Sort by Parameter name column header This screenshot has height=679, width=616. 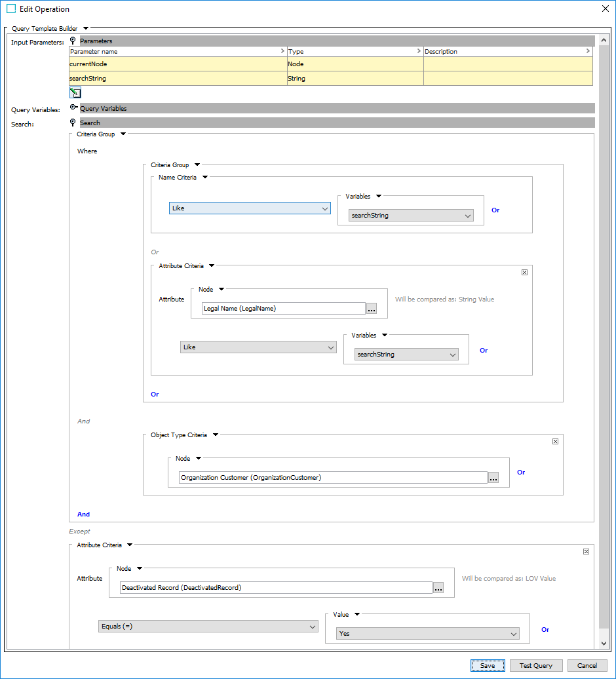click(178, 52)
